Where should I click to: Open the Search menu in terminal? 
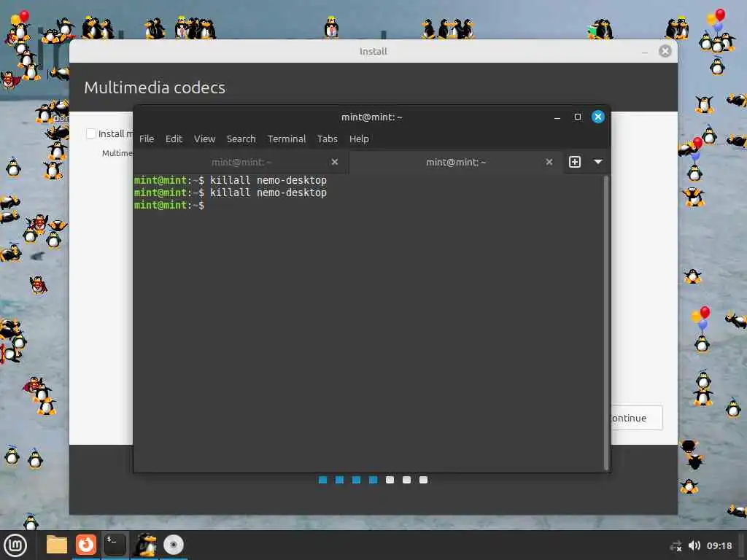[241, 139]
